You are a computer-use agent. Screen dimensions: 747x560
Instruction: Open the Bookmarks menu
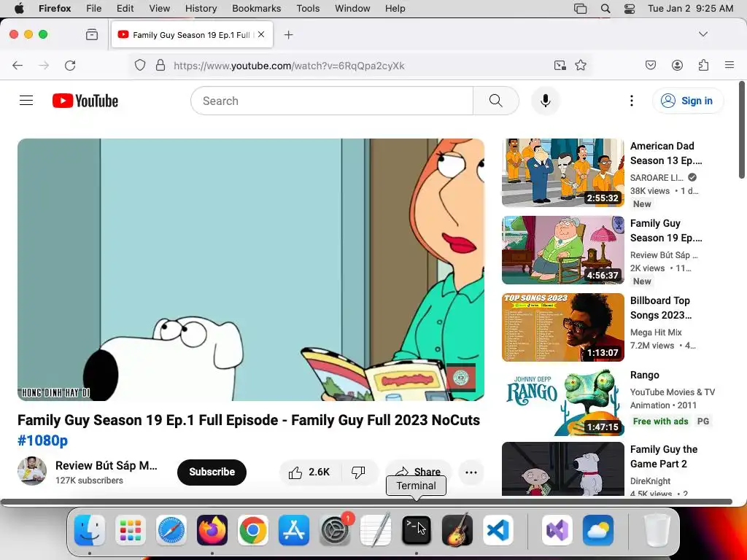pos(256,9)
